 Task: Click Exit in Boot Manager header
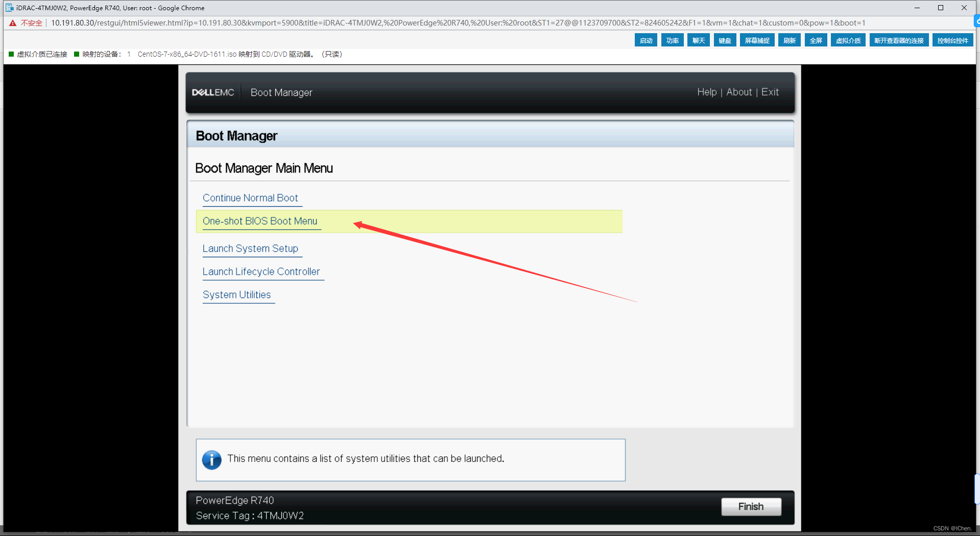(770, 92)
